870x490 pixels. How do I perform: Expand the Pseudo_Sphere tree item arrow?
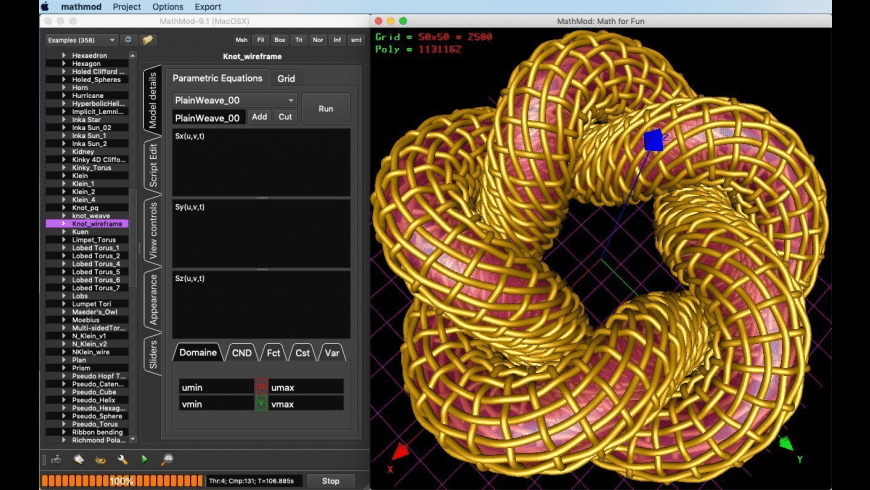tap(64, 416)
